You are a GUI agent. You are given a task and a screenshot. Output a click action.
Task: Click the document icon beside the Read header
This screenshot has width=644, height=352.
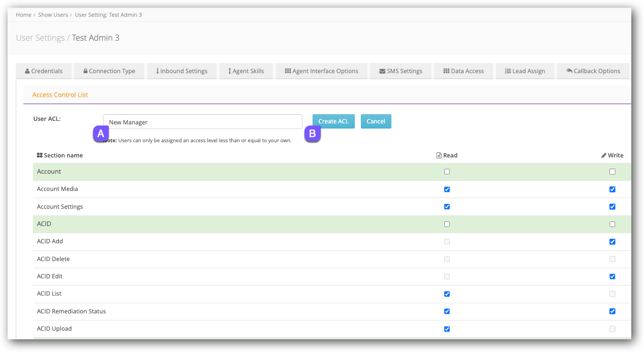[439, 155]
